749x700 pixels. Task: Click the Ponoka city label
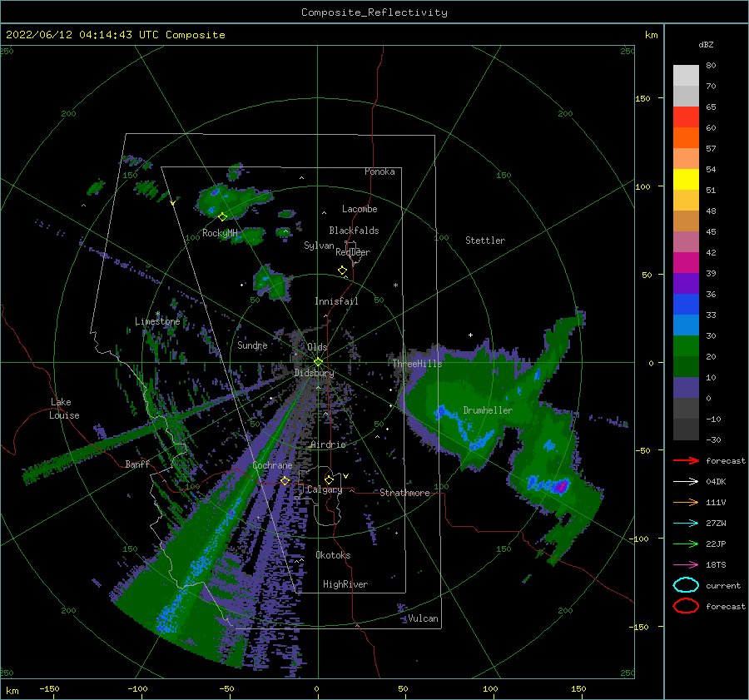tap(379, 171)
